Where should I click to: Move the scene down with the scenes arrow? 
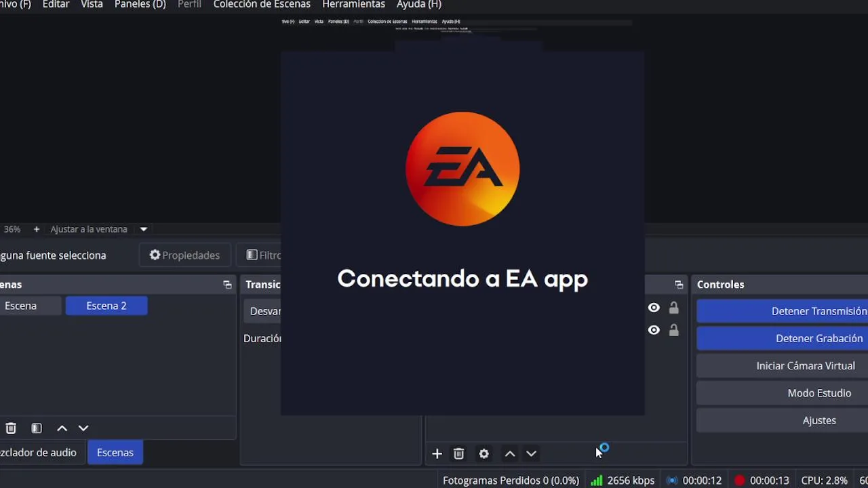click(x=83, y=428)
